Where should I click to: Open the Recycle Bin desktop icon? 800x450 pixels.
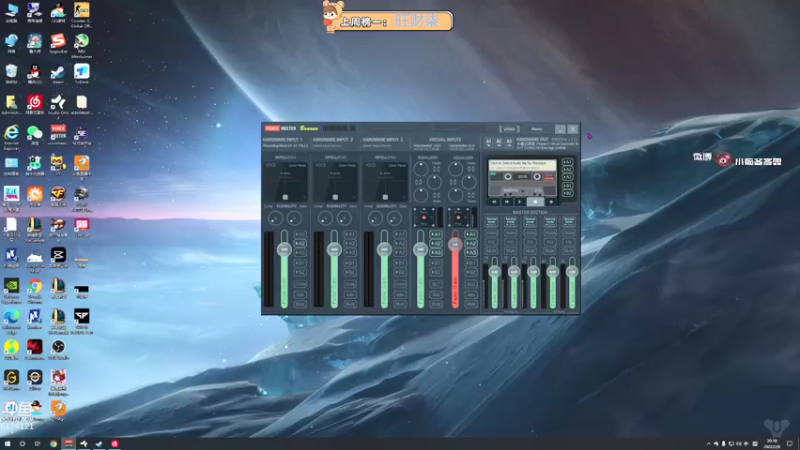tap(11, 72)
